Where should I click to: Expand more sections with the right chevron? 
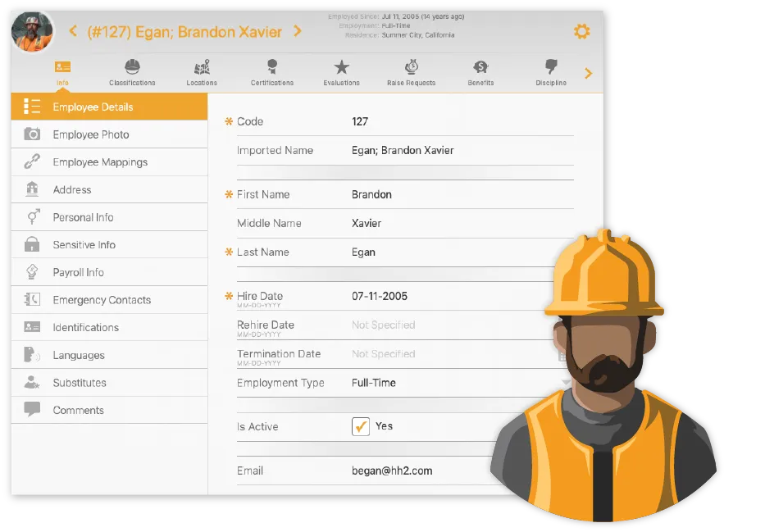point(588,73)
